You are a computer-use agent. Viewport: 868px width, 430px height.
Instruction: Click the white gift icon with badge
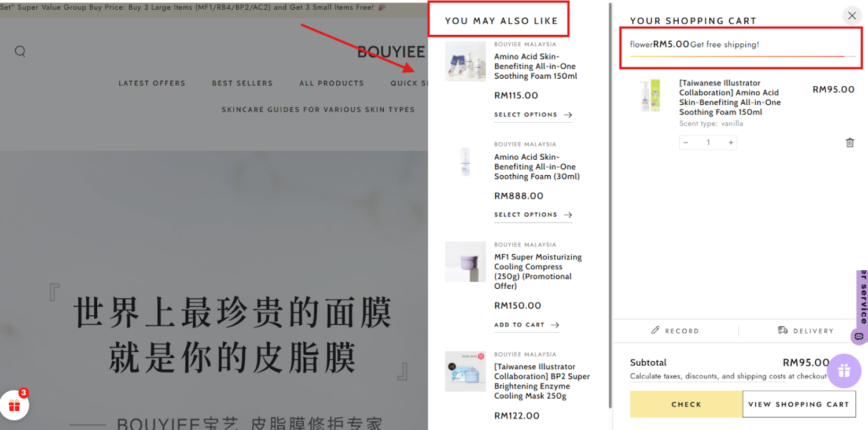(14, 405)
